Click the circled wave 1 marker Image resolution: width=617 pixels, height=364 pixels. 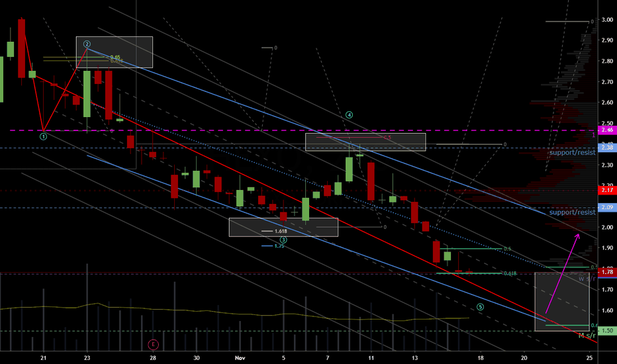43,136
